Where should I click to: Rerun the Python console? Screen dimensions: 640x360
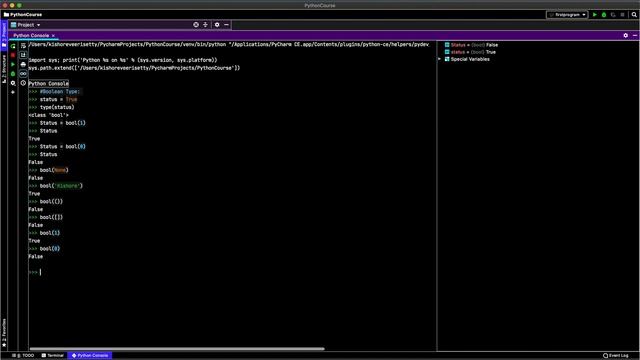point(13,46)
